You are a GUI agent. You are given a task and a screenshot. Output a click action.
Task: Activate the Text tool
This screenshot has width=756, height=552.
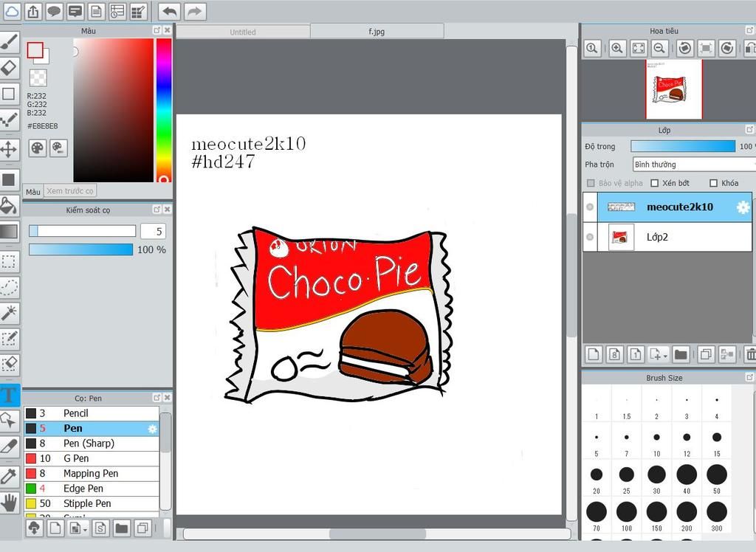(x=9, y=395)
